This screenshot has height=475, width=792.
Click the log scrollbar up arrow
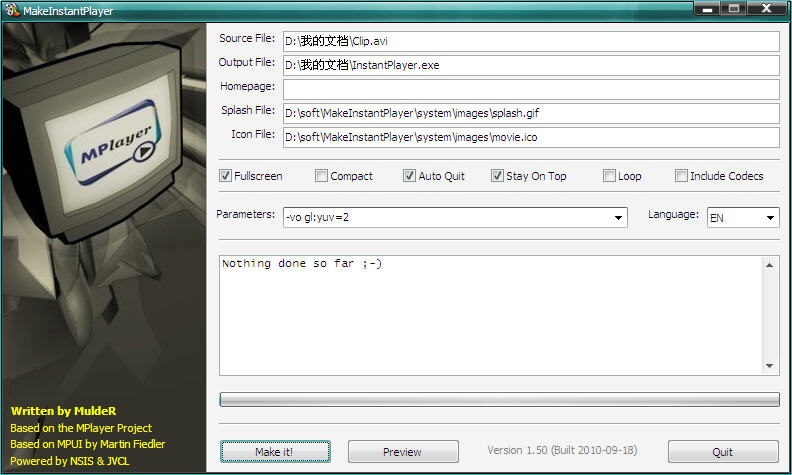769,265
